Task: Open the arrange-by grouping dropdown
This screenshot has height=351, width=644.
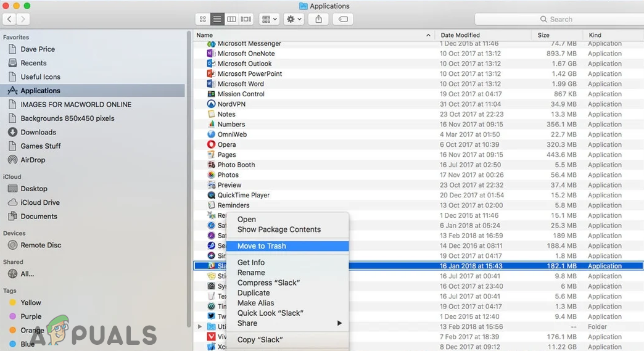Action: click(x=270, y=19)
